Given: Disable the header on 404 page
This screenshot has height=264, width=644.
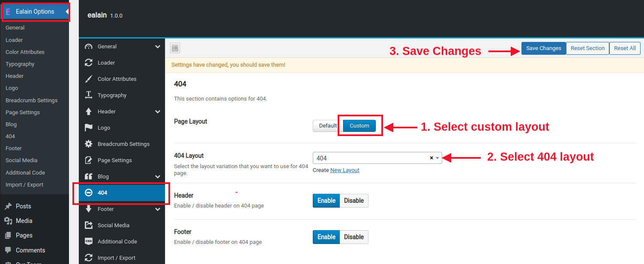Looking at the screenshot, I should tap(354, 201).
